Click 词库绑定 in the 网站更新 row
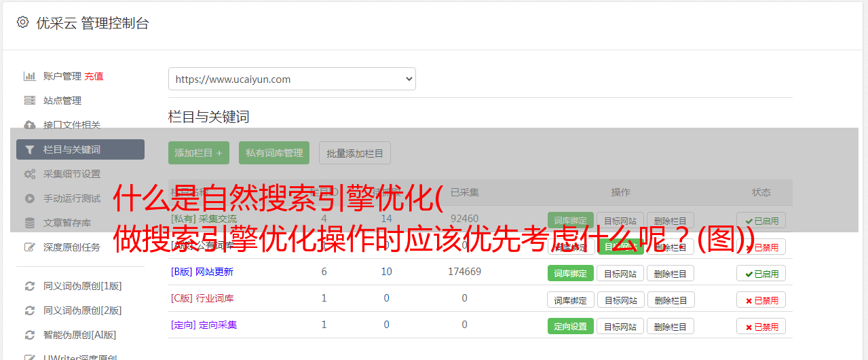 coord(571,273)
